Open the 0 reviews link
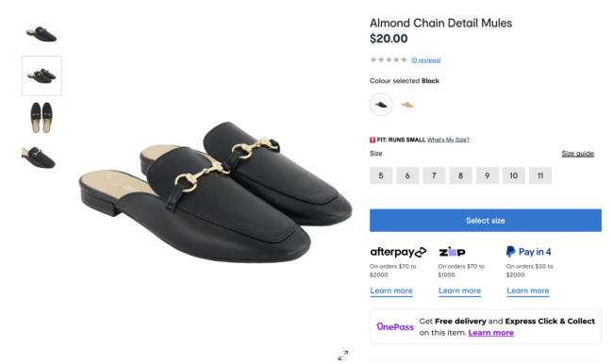 click(x=425, y=59)
